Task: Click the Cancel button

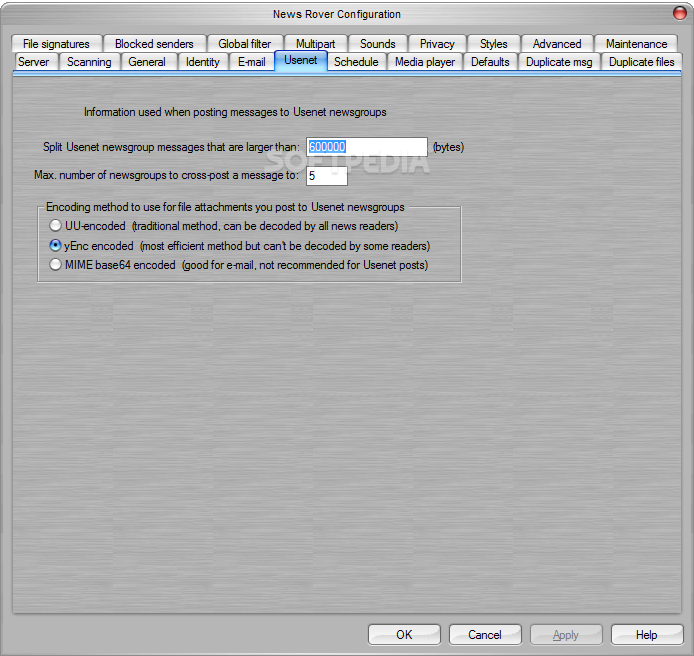Action: point(485,635)
